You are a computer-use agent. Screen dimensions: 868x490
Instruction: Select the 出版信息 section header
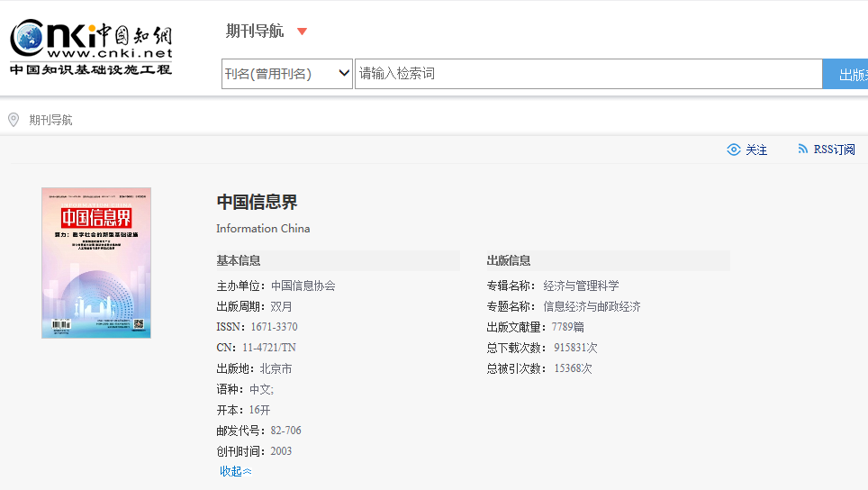click(509, 260)
